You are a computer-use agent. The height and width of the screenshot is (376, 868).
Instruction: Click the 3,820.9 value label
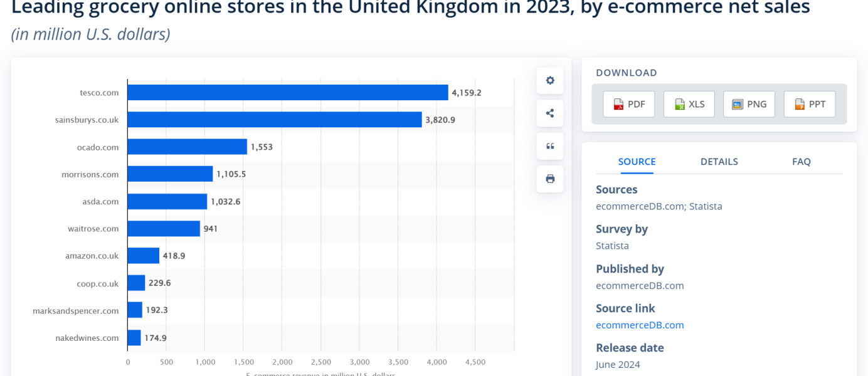click(x=440, y=120)
